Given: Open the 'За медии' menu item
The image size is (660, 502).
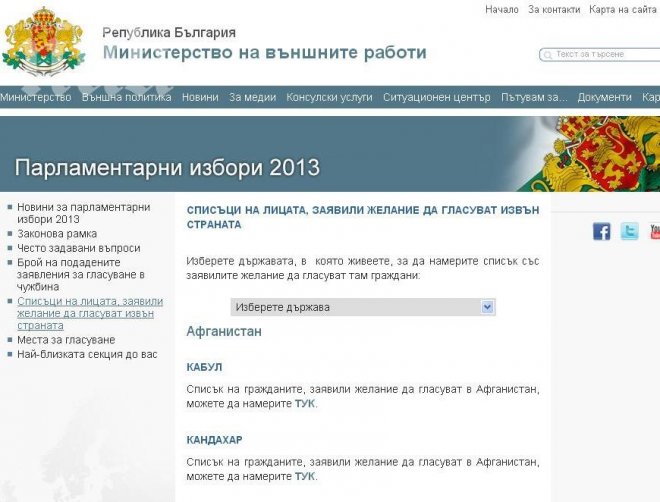Looking at the screenshot, I should point(253,97).
